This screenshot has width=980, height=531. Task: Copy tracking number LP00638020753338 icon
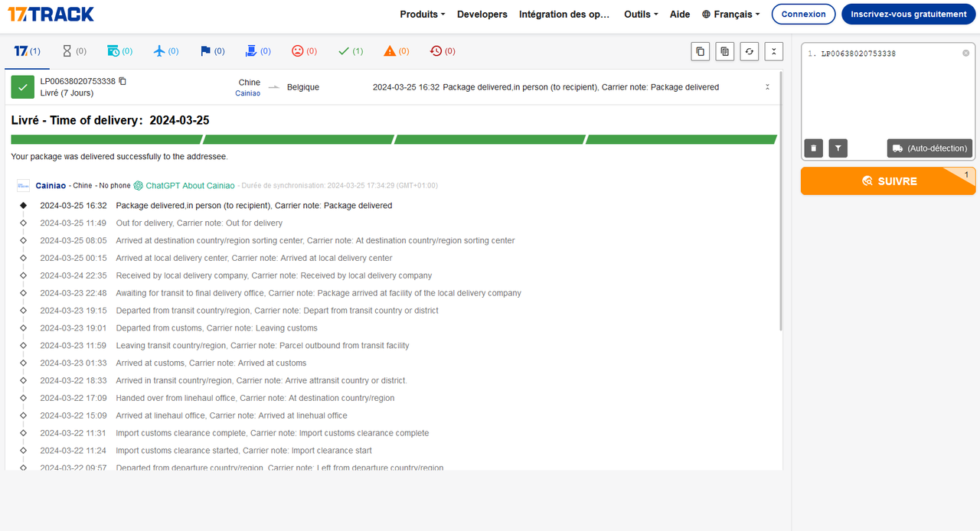[x=122, y=81]
